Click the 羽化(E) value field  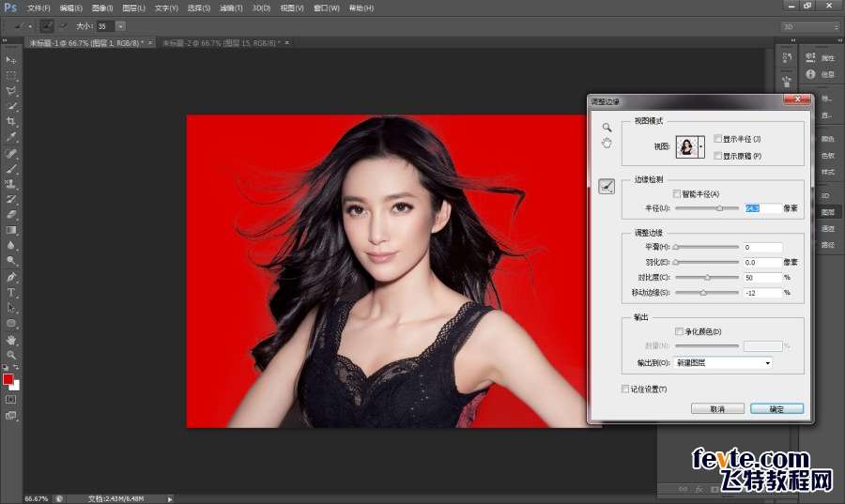point(762,262)
